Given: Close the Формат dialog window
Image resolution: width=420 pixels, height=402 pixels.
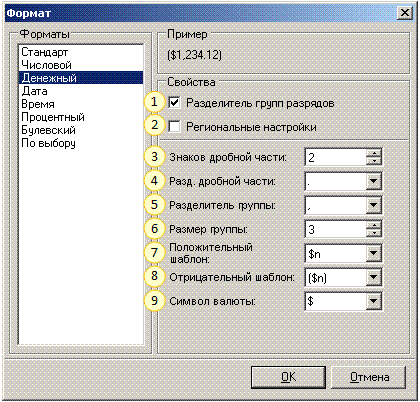Looking at the screenshot, I should 405,13.
